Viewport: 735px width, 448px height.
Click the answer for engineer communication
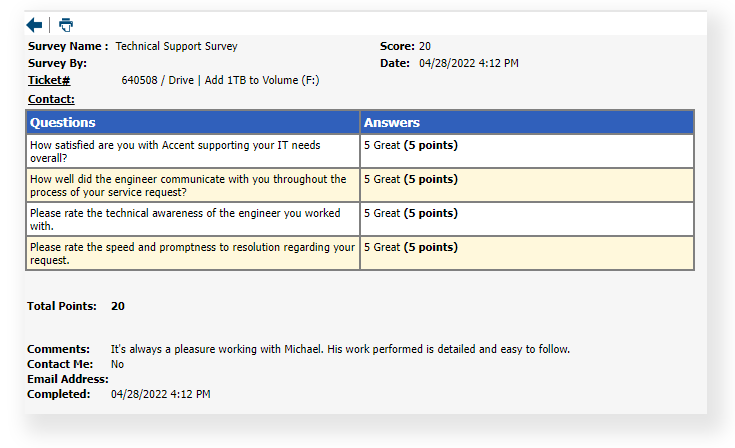click(x=411, y=179)
